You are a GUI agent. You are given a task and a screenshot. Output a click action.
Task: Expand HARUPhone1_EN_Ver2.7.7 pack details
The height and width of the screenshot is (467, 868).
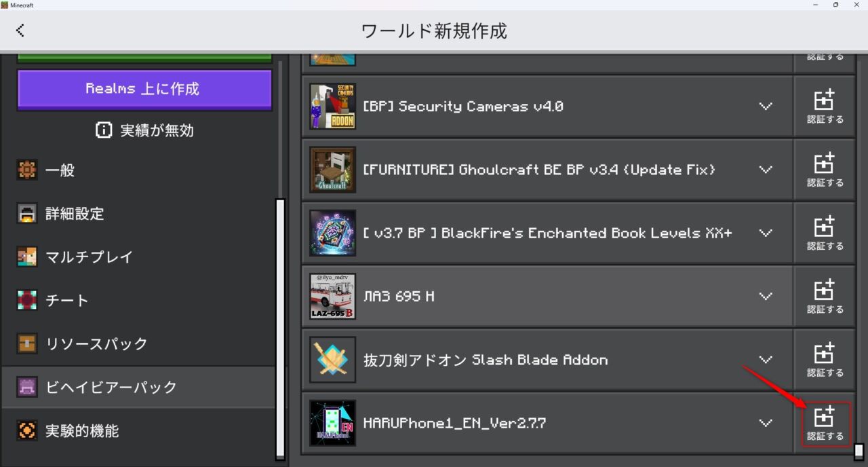click(x=766, y=423)
